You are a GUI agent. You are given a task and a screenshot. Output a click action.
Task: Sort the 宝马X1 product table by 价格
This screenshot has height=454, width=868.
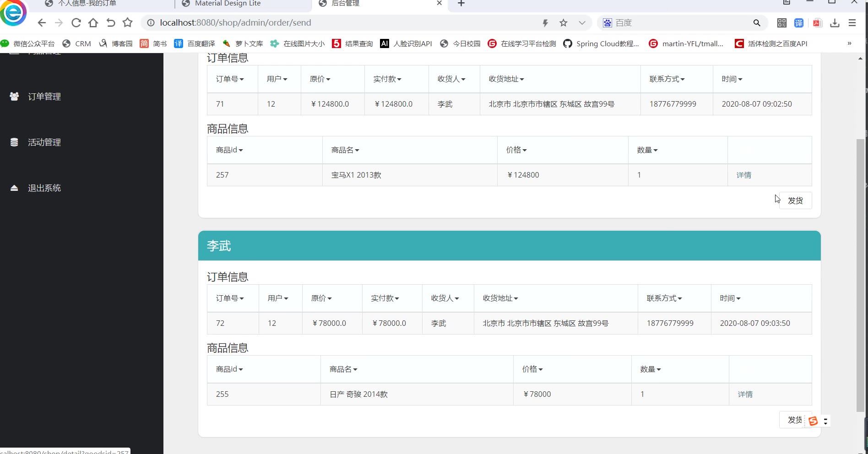pyautogui.click(x=516, y=150)
